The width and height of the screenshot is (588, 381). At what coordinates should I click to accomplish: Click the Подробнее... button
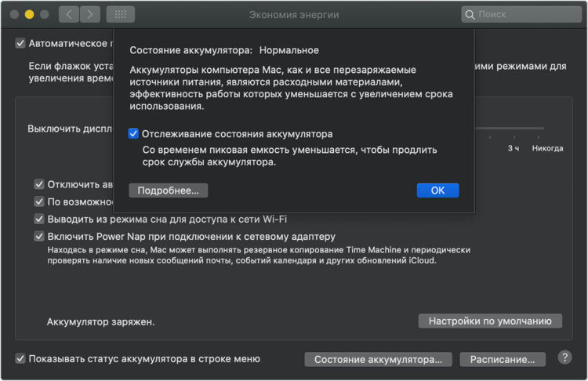click(x=169, y=190)
